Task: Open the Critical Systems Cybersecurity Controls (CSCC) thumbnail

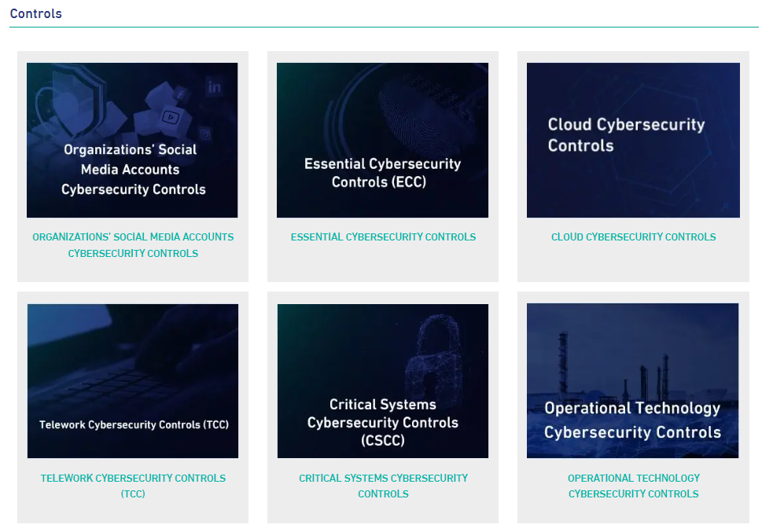Action: (383, 381)
